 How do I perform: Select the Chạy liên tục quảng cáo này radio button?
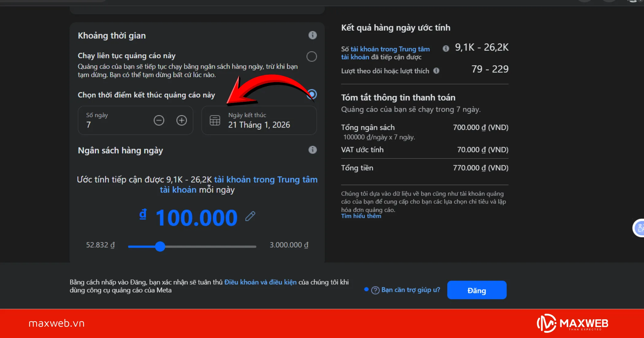(312, 56)
